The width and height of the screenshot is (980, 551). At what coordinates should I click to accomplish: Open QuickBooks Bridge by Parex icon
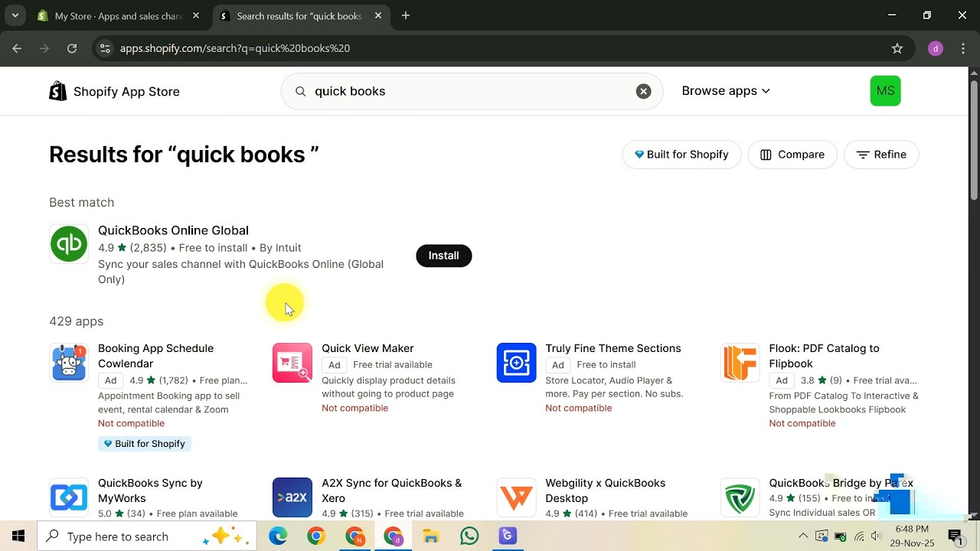[x=740, y=497]
